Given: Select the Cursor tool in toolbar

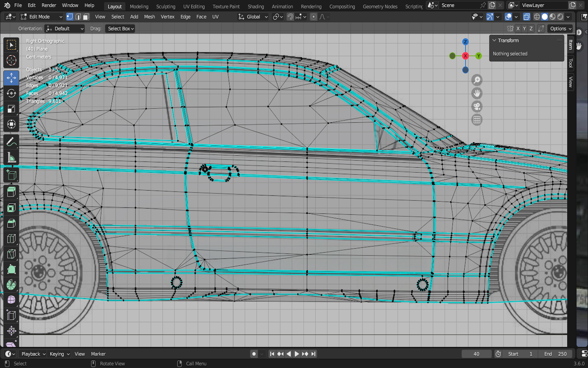Looking at the screenshot, I should coord(11,61).
